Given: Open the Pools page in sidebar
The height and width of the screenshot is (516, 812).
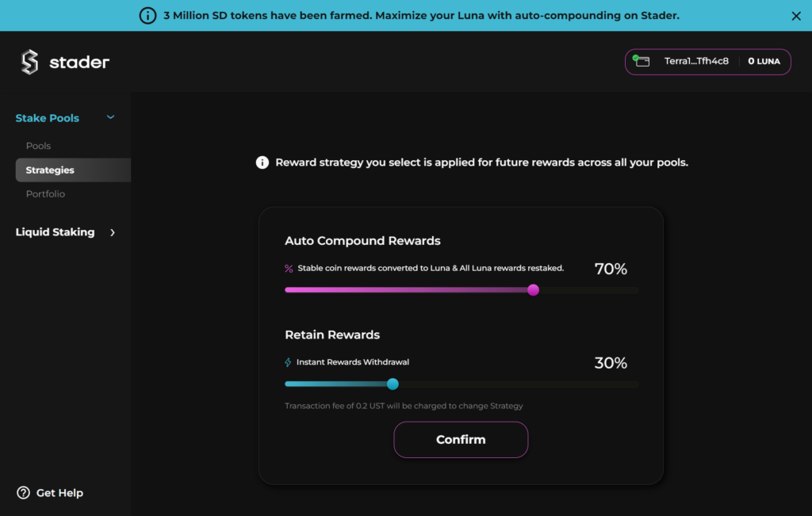Looking at the screenshot, I should (38, 146).
